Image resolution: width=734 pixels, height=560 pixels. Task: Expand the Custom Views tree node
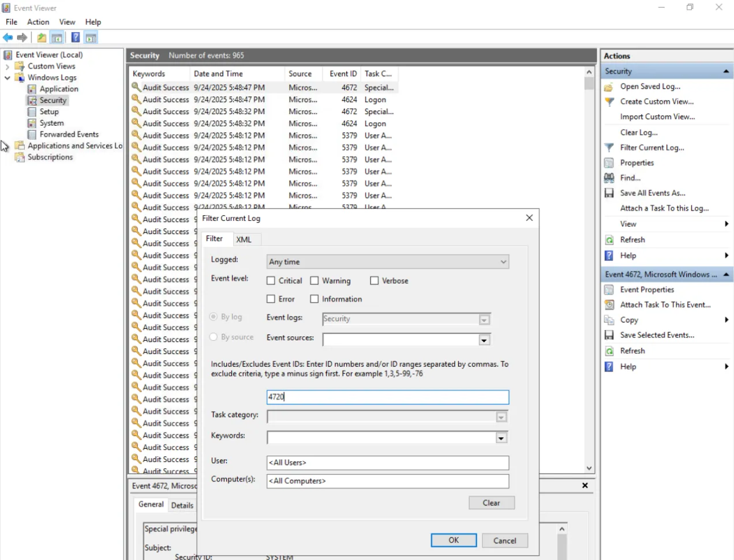[x=8, y=66]
